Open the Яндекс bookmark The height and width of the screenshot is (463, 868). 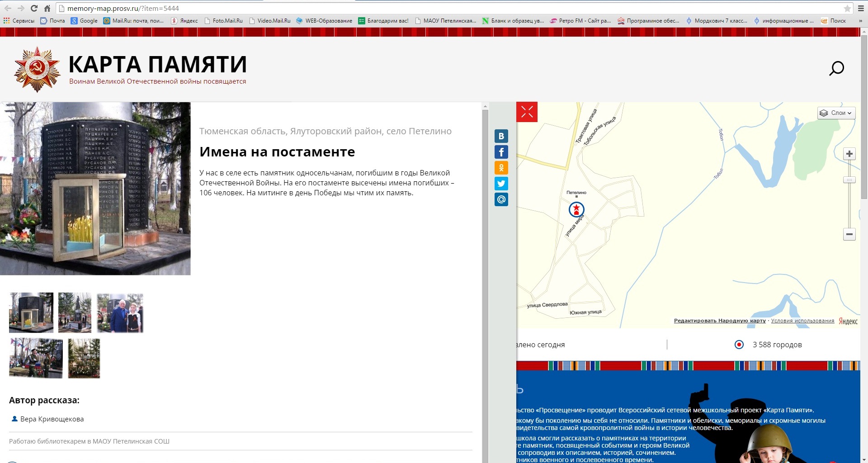point(184,21)
